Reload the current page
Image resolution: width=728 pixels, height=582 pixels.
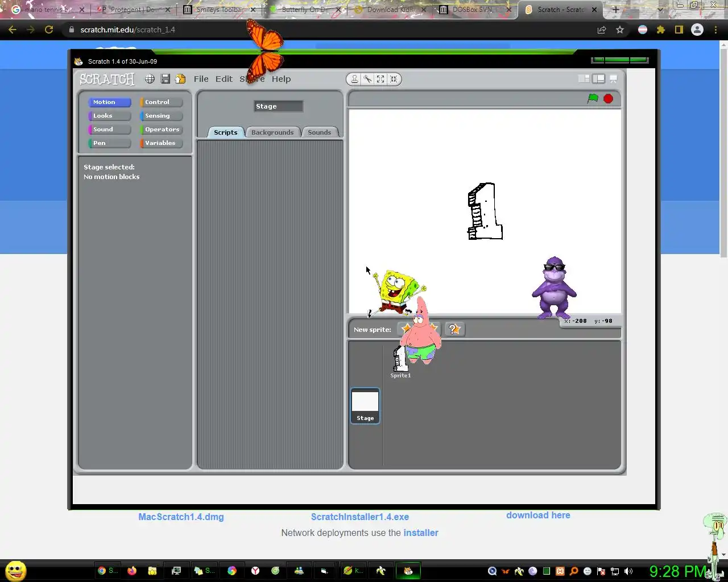click(49, 30)
